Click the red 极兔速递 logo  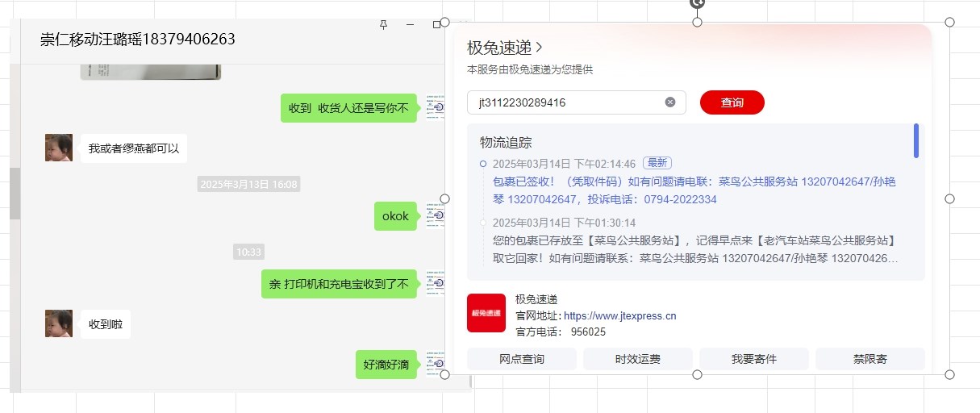(486, 313)
